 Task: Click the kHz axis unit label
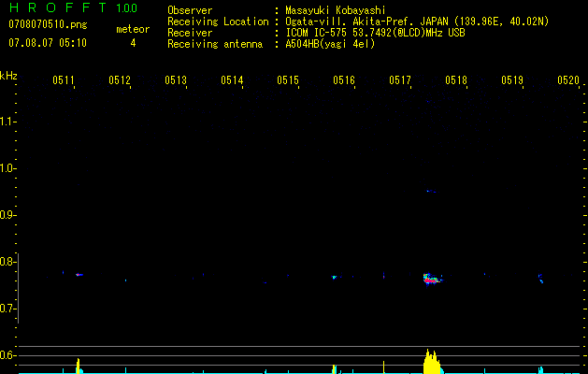pyautogui.click(x=8, y=76)
